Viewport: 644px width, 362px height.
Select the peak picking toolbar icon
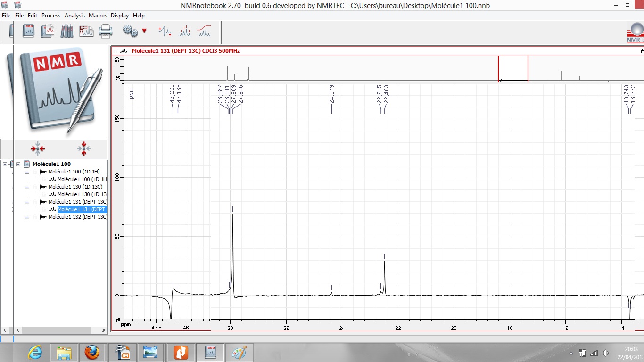point(184,32)
